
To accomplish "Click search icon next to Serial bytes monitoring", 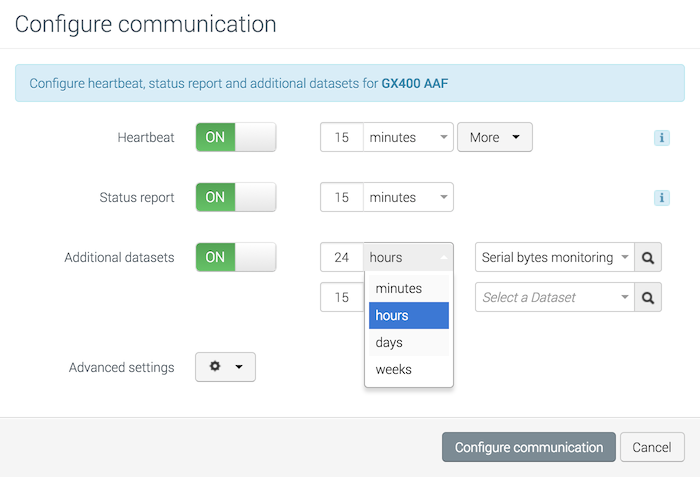I will (648, 258).
